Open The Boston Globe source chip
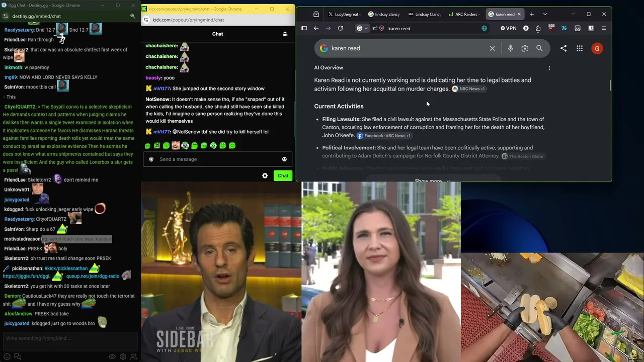644x362 pixels. [523, 156]
